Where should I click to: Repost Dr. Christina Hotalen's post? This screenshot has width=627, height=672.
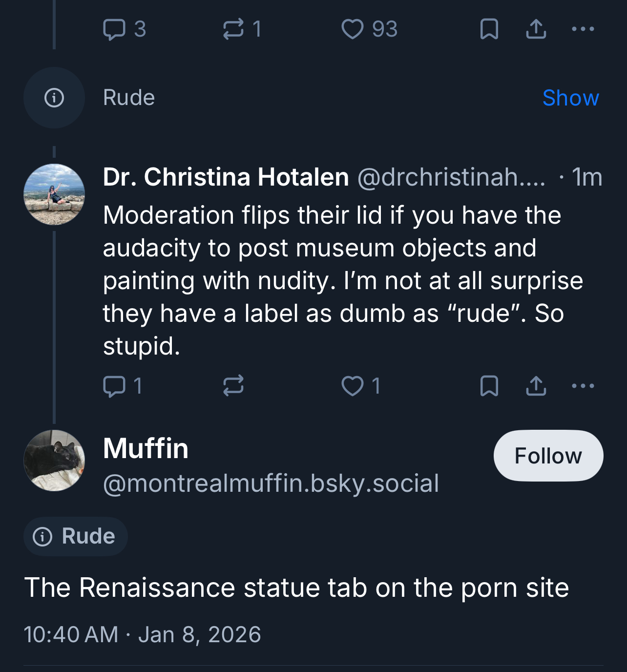point(233,386)
